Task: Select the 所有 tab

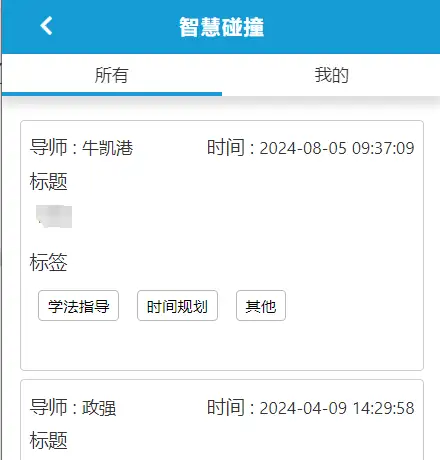Action: tap(112, 75)
